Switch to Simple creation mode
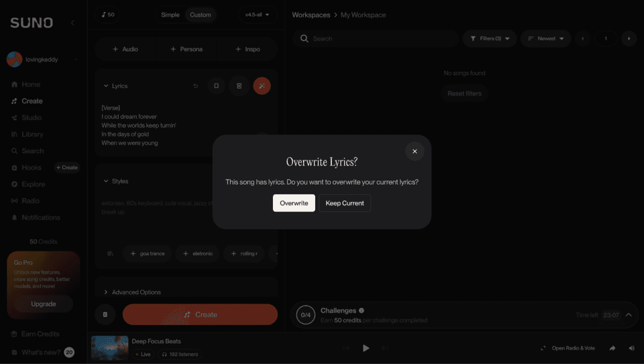 [x=170, y=14]
